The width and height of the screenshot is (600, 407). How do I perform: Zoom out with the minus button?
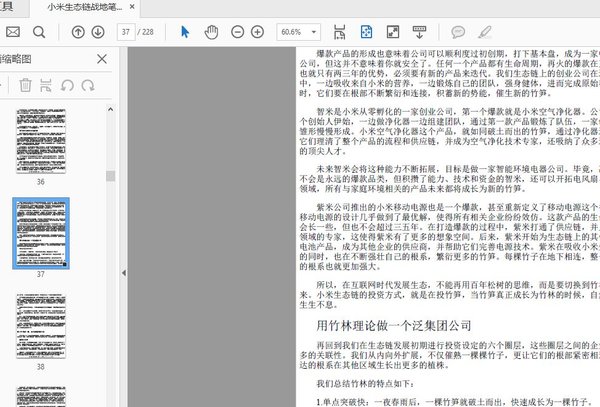(237, 32)
